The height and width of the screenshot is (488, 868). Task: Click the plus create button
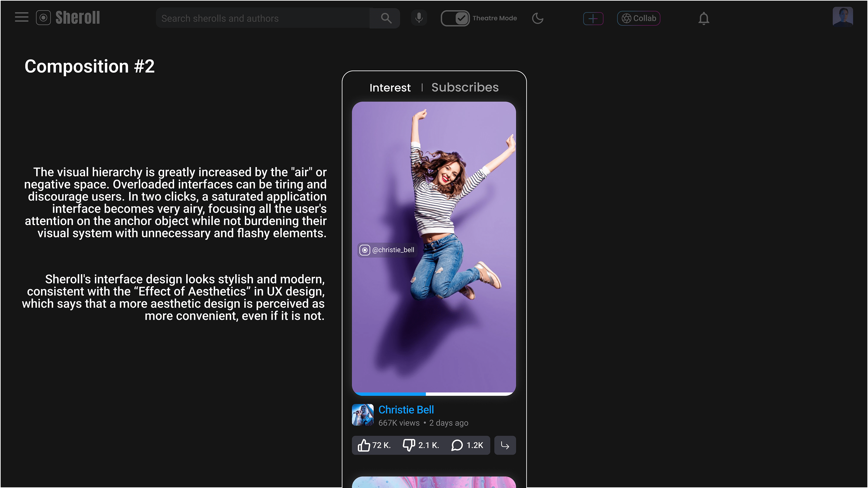pyautogui.click(x=593, y=19)
